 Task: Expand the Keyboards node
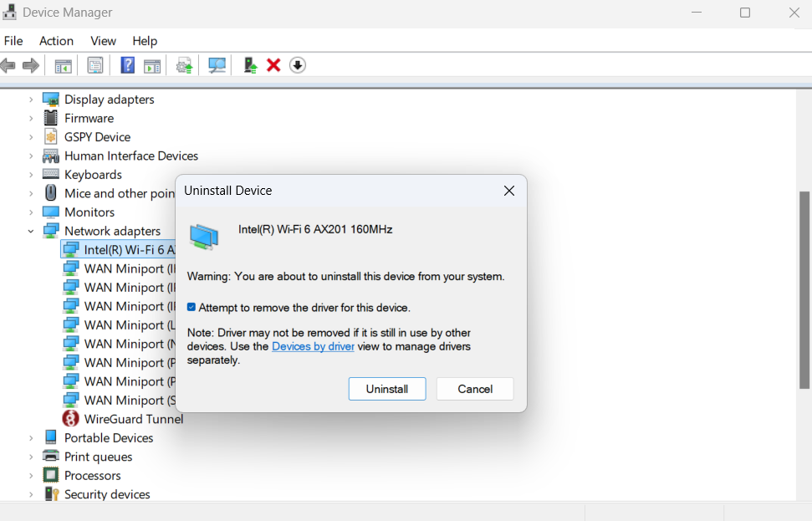coord(31,175)
